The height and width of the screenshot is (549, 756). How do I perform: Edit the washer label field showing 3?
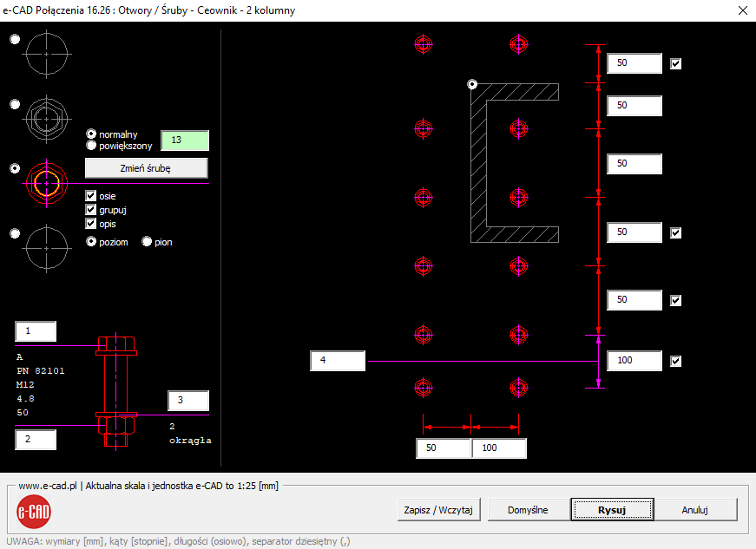pyautogui.click(x=188, y=400)
